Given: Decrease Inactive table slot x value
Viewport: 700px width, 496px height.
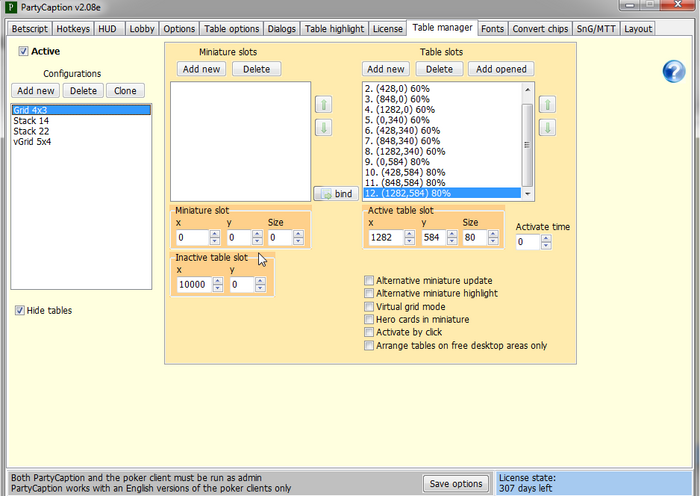Looking at the screenshot, I should tap(217, 288).
